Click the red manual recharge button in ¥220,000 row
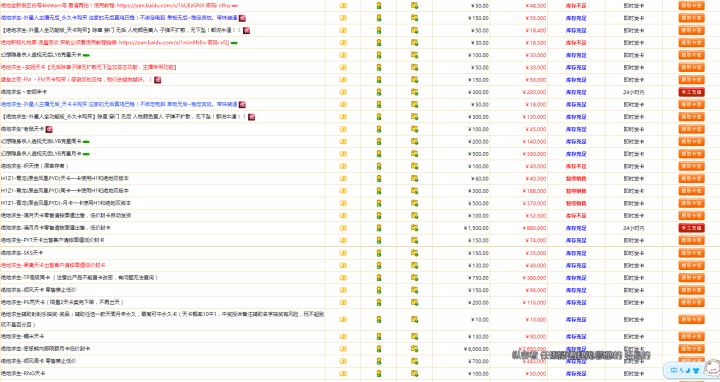This screenshot has width=720, height=382. pos(691,92)
